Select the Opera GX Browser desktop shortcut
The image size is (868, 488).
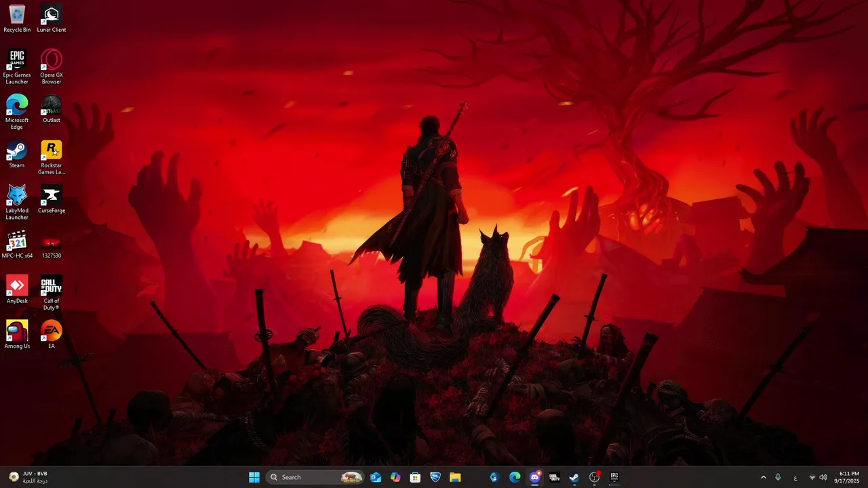click(x=52, y=67)
